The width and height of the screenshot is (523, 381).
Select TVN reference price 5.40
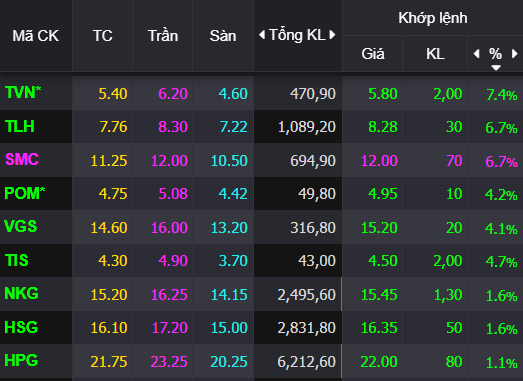coord(113,94)
